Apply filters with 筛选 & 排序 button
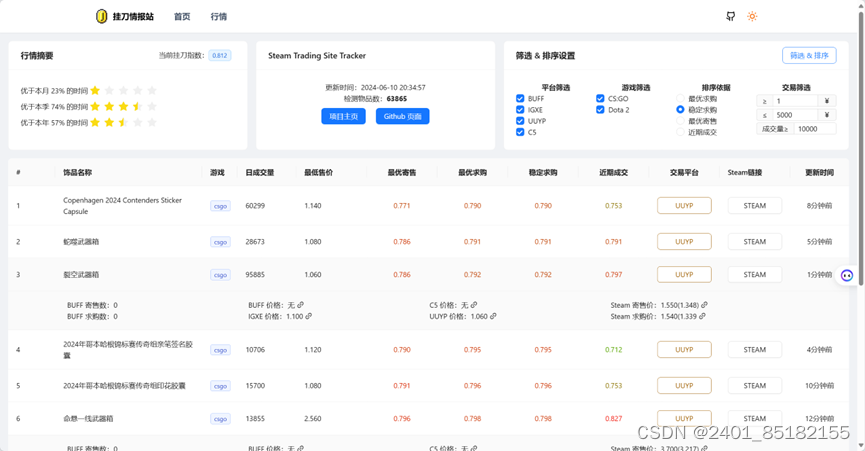Viewport: 865px width, 451px height. coord(809,56)
